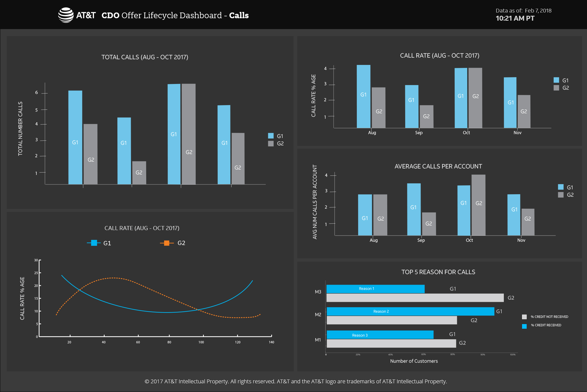587x392 pixels.
Task: Click the AT&T globe logo
Action: click(x=66, y=15)
